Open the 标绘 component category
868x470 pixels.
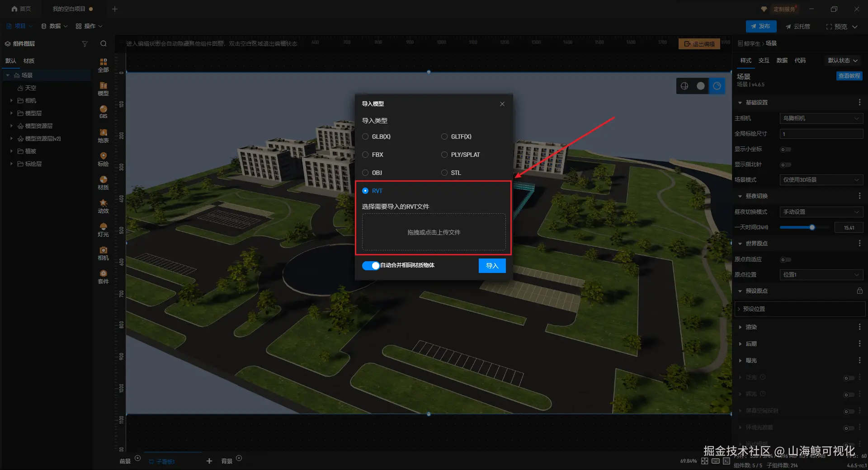[x=103, y=159]
